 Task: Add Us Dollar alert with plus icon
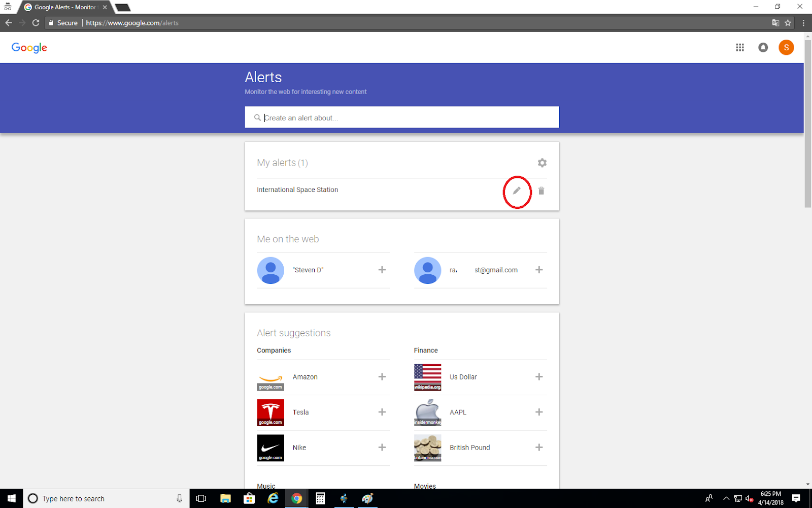pyautogui.click(x=539, y=376)
